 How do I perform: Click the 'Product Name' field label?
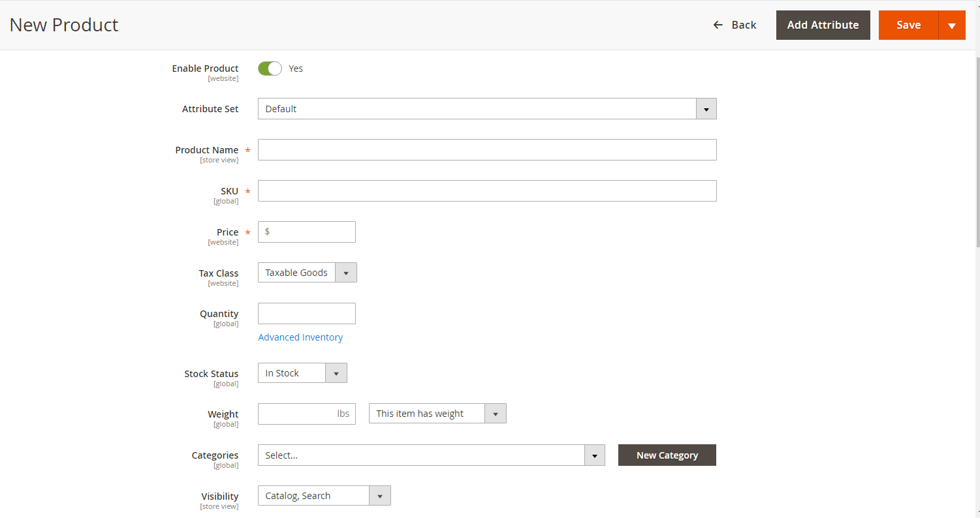(207, 150)
